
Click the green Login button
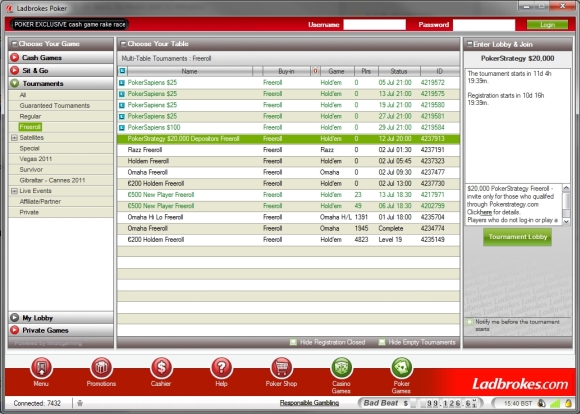[x=547, y=25]
